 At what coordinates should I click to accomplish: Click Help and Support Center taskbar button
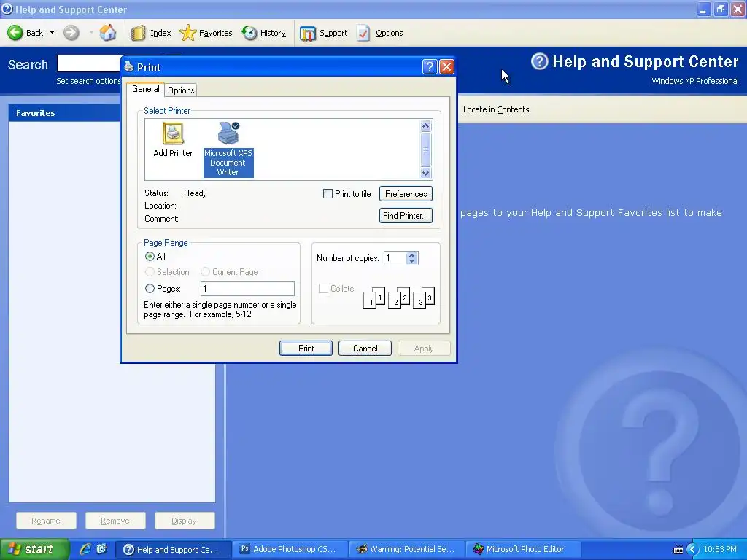click(x=173, y=550)
